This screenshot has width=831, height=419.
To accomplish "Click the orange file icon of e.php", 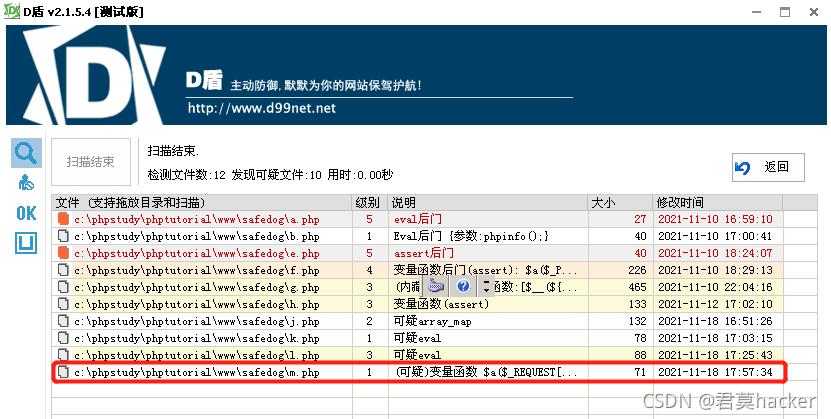I will pos(64,253).
